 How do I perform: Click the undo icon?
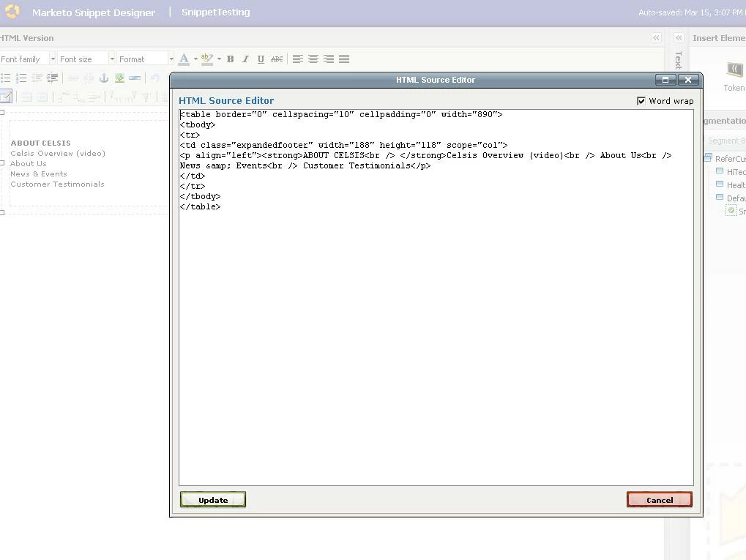[x=154, y=78]
